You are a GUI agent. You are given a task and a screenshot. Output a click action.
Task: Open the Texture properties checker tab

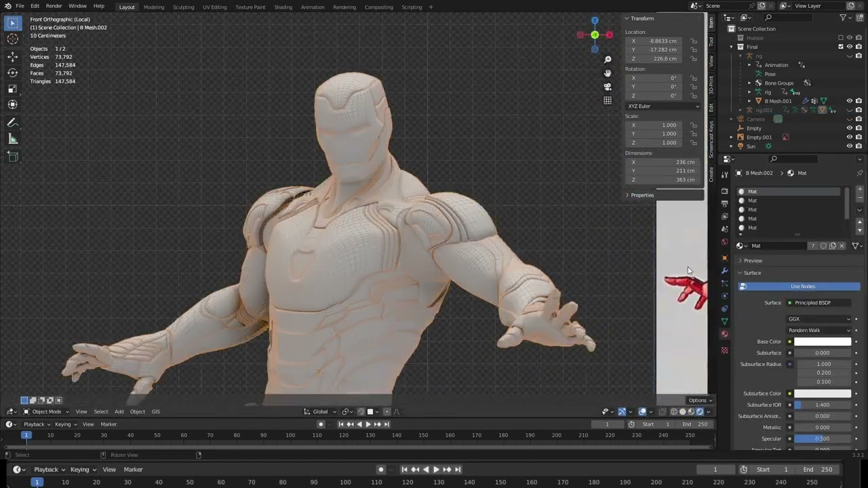724,350
